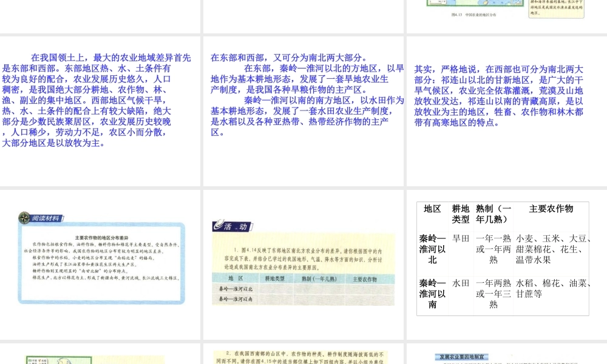This screenshot has width=607, height=364.
Task: Open the slide with the filled crop table
Action: (507, 265)
